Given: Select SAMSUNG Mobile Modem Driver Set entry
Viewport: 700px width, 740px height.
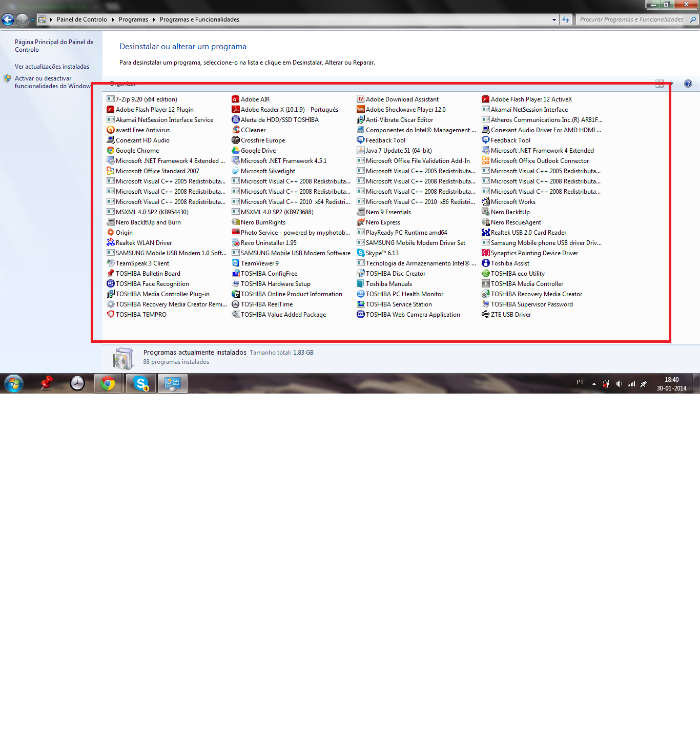Looking at the screenshot, I should click(x=411, y=242).
